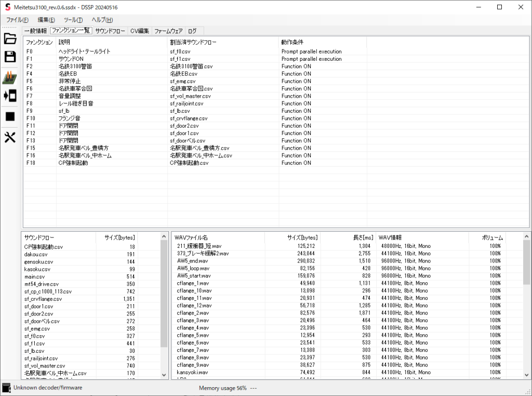Sort by the 長さ[ms] column header
The image size is (532, 396).
(348, 237)
